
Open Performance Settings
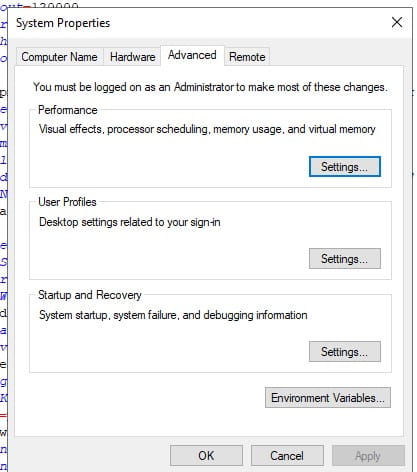[x=344, y=167]
